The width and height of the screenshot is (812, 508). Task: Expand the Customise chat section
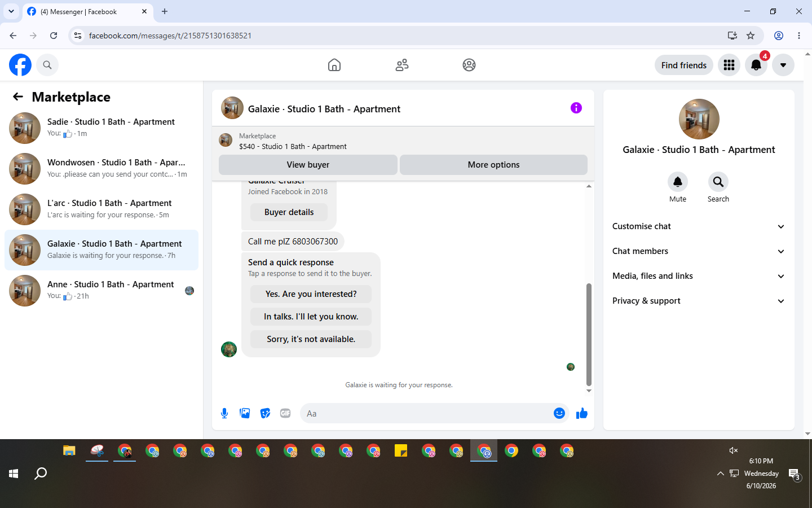(x=699, y=226)
